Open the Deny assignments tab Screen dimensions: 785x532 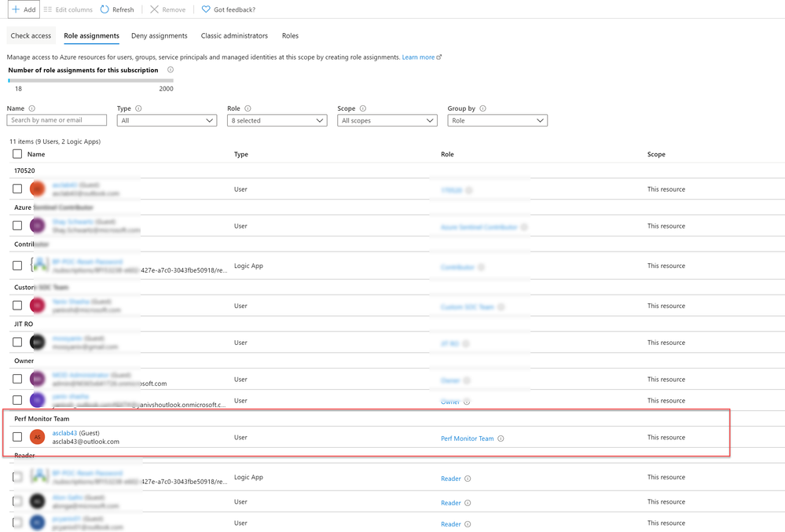click(160, 36)
